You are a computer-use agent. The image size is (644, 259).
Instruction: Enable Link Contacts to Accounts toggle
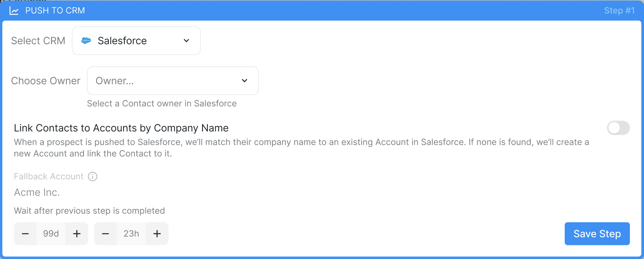click(618, 128)
